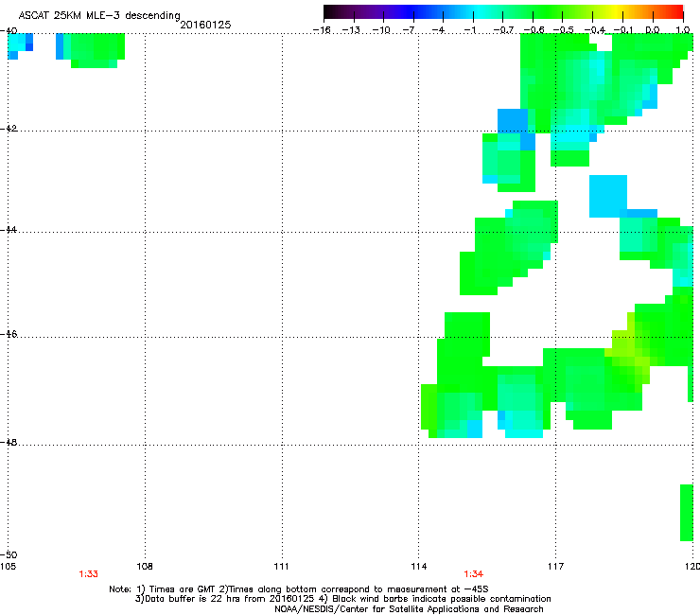Click the 108 longitude axis label
The image size is (700, 615).
point(145,567)
